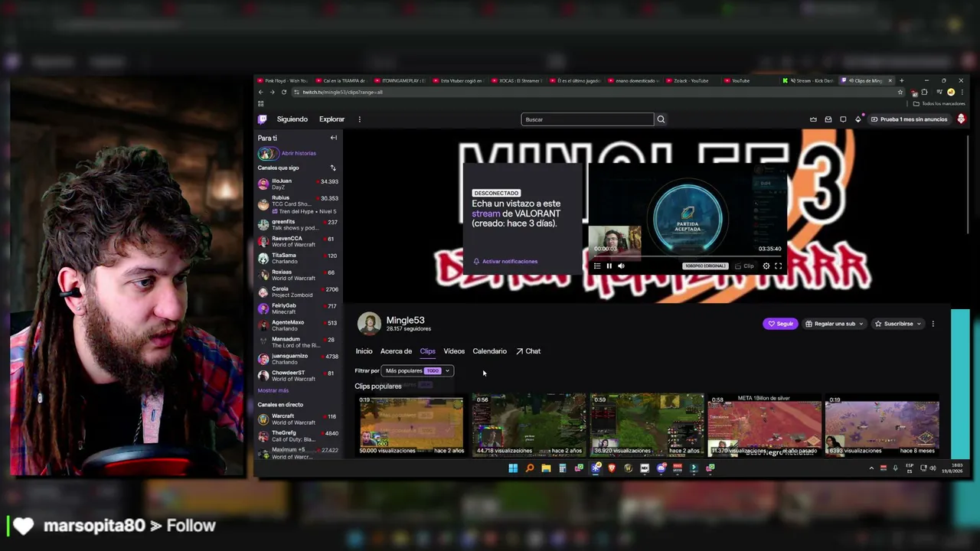This screenshot has height=551, width=980.
Task: Open the Twitch notifications inbox icon
Action: click(x=828, y=119)
